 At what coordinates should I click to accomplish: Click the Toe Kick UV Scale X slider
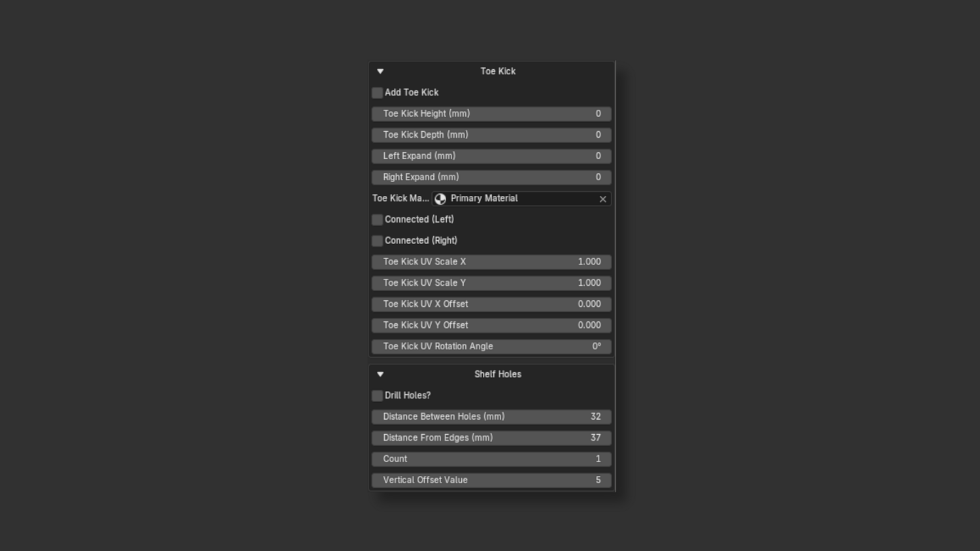point(491,262)
